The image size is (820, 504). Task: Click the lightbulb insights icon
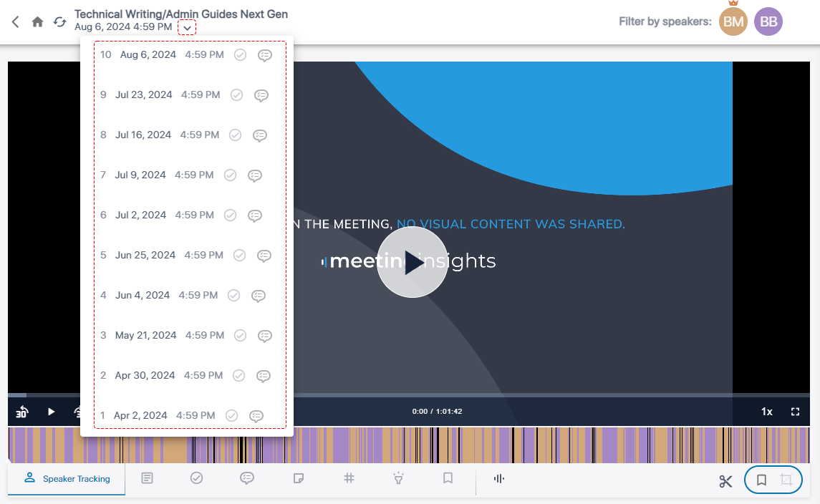tap(399, 478)
